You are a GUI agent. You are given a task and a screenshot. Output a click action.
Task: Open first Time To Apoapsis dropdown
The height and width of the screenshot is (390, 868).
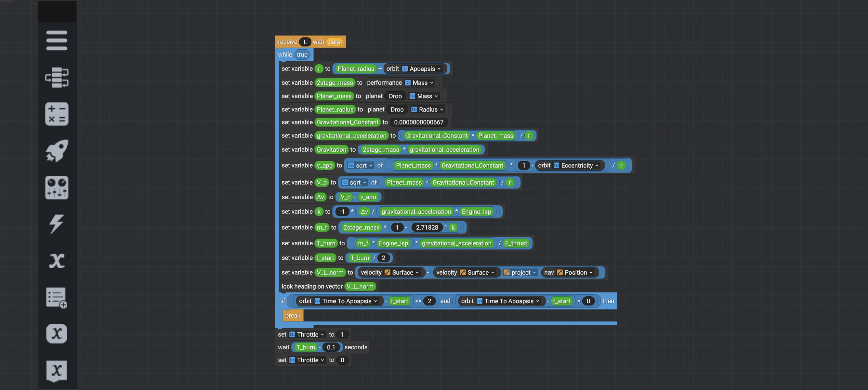tap(346, 301)
